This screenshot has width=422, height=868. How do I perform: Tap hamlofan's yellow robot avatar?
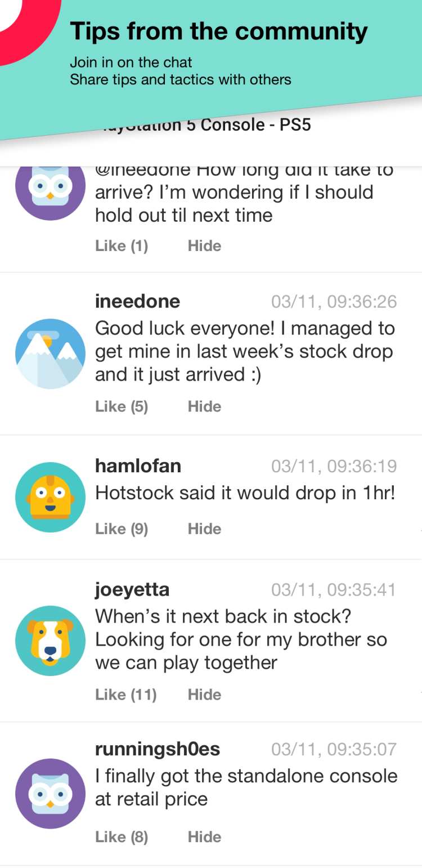click(x=50, y=497)
